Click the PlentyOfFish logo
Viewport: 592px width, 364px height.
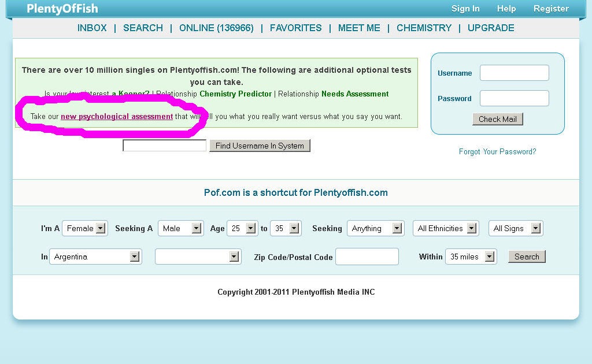click(x=62, y=9)
